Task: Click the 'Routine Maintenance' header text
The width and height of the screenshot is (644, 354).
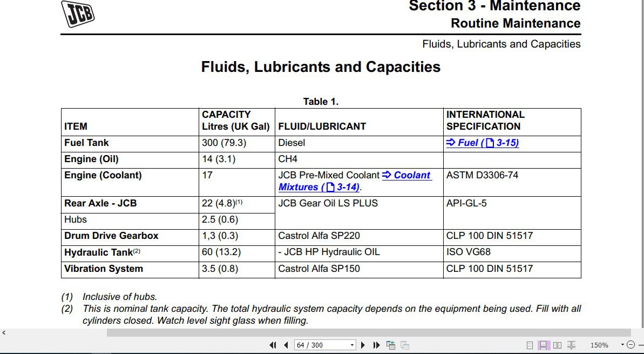Action: pyautogui.click(x=516, y=23)
